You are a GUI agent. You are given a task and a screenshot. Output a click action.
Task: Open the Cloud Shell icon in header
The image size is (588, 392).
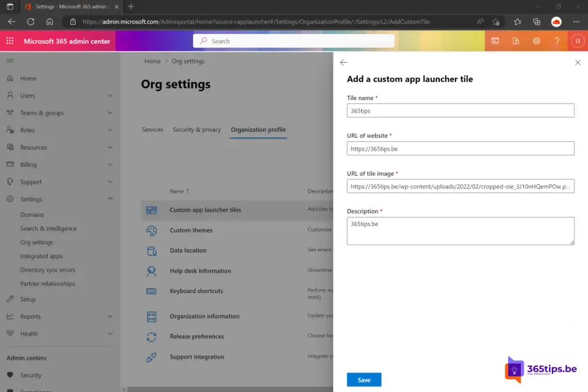[496, 41]
